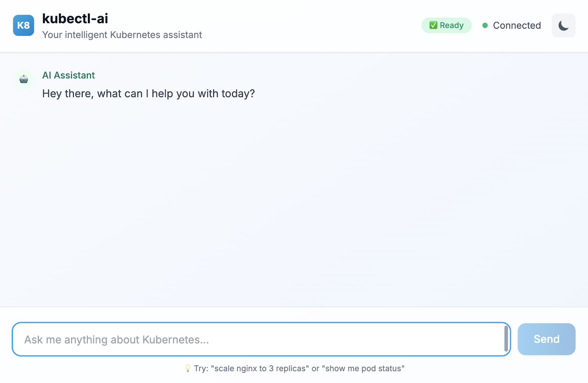Click the word "or" between the suggestions
The image size is (588, 383).
pyautogui.click(x=315, y=369)
